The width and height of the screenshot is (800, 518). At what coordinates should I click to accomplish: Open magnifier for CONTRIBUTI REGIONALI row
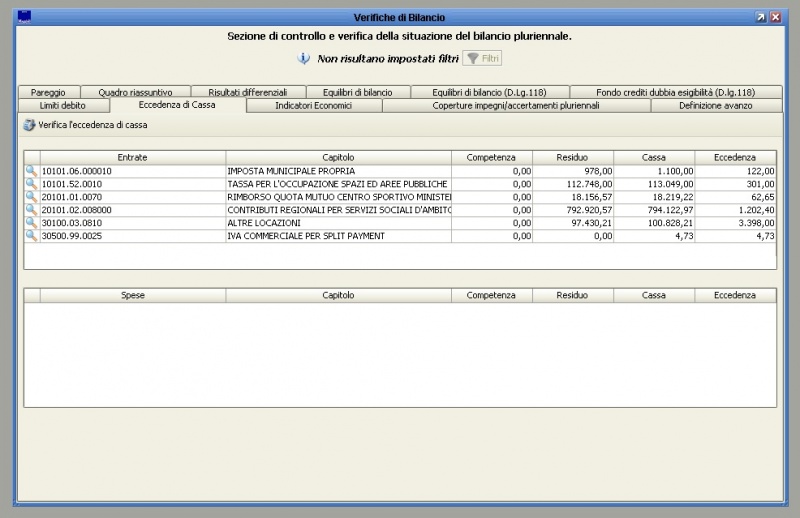pyautogui.click(x=31, y=210)
